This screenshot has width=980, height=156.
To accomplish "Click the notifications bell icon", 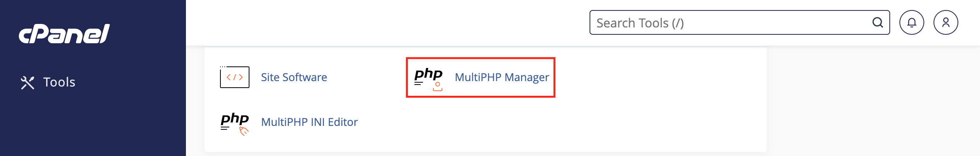I will coord(911,22).
